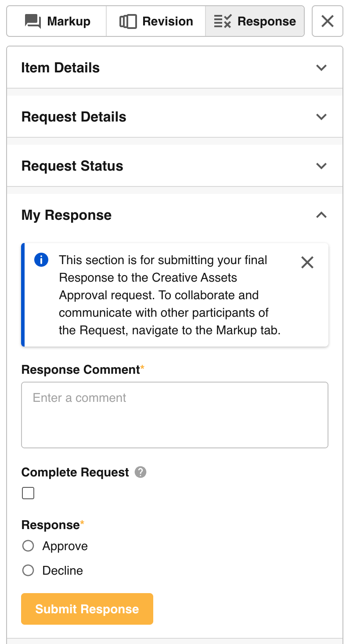Click the Revision compare icon
346x644 pixels.
(128, 21)
